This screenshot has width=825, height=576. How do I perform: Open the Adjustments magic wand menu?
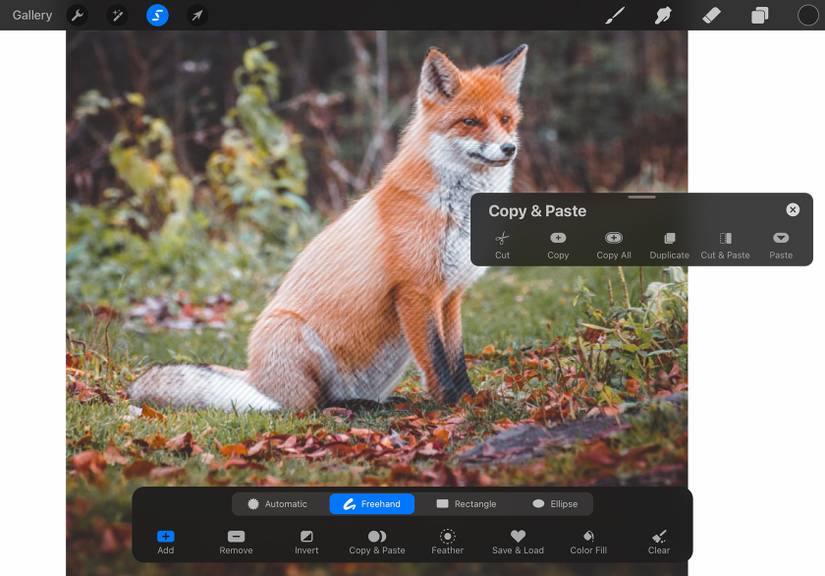click(x=118, y=15)
